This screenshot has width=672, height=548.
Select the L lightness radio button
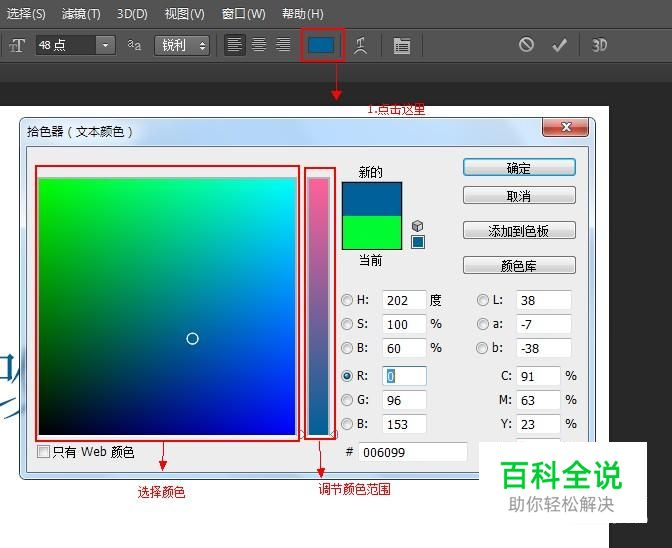(x=483, y=300)
